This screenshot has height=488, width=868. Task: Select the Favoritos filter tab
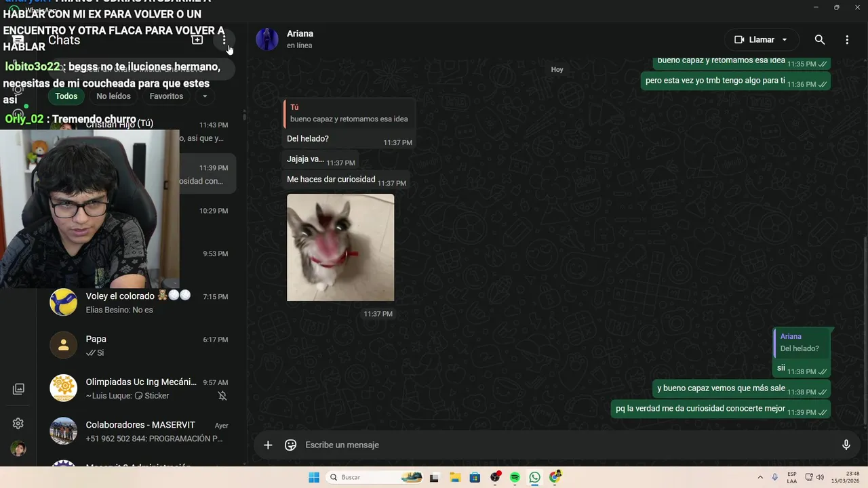pyautogui.click(x=167, y=96)
